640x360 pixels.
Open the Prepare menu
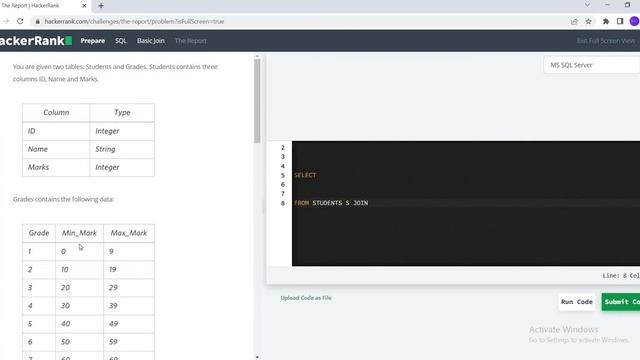(93, 41)
